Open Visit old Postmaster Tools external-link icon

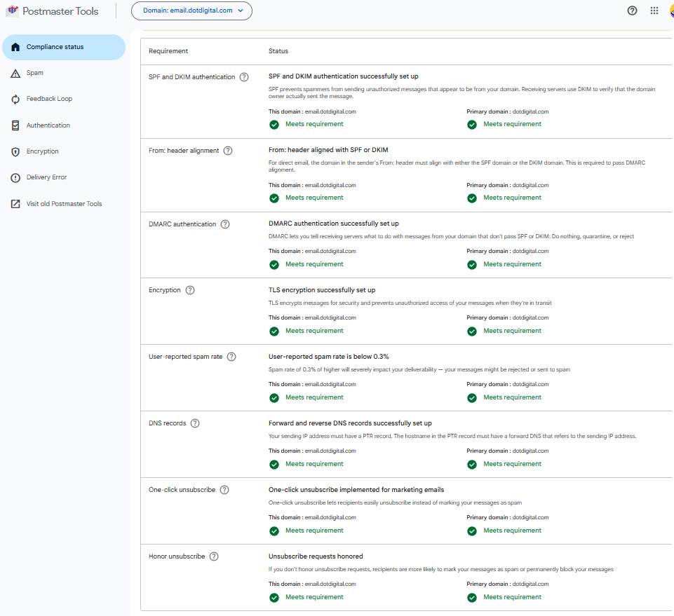tap(15, 204)
